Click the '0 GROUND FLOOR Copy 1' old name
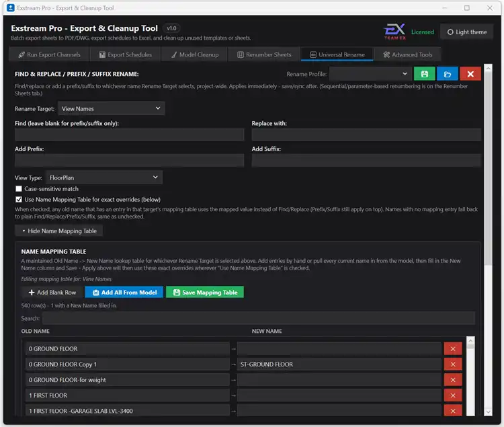 [x=127, y=364]
